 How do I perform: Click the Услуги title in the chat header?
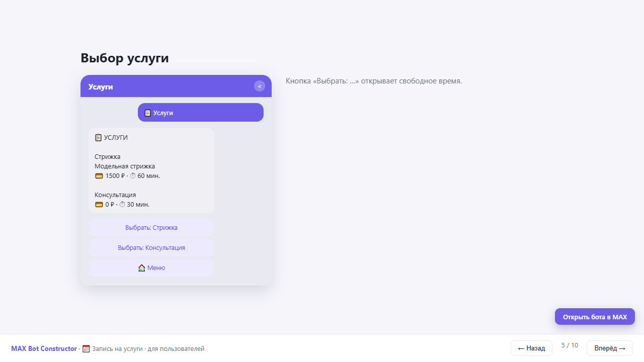tap(101, 87)
